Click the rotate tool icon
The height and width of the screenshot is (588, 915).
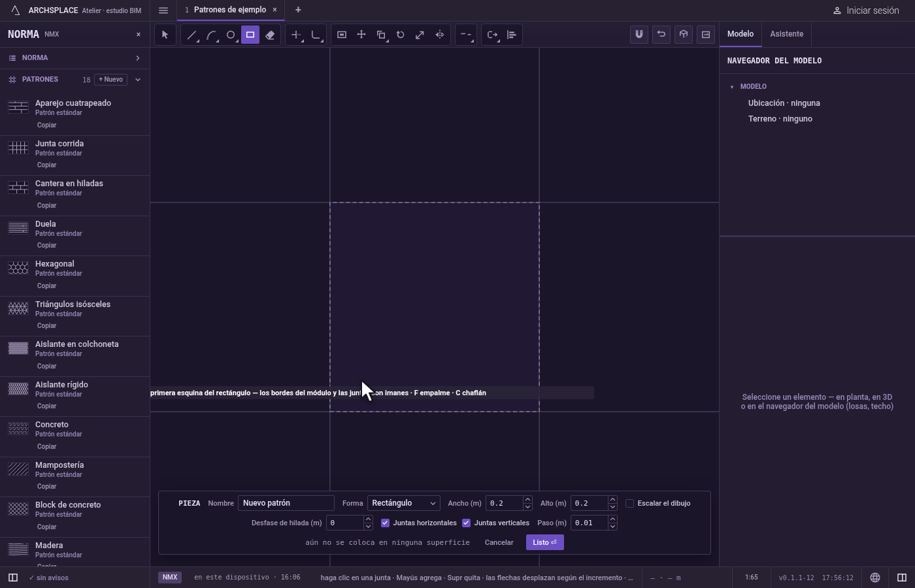401,35
